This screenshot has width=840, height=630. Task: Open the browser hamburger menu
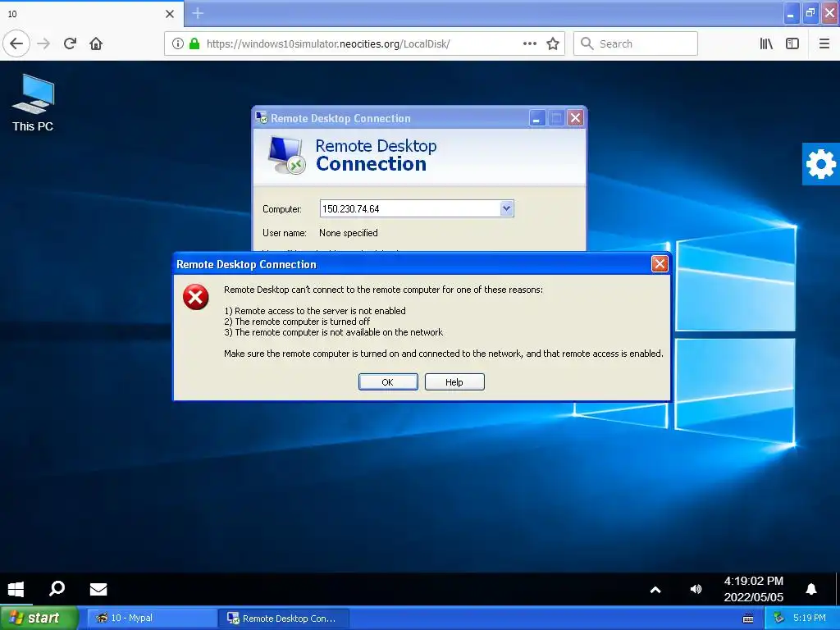pyautogui.click(x=824, y=43)
